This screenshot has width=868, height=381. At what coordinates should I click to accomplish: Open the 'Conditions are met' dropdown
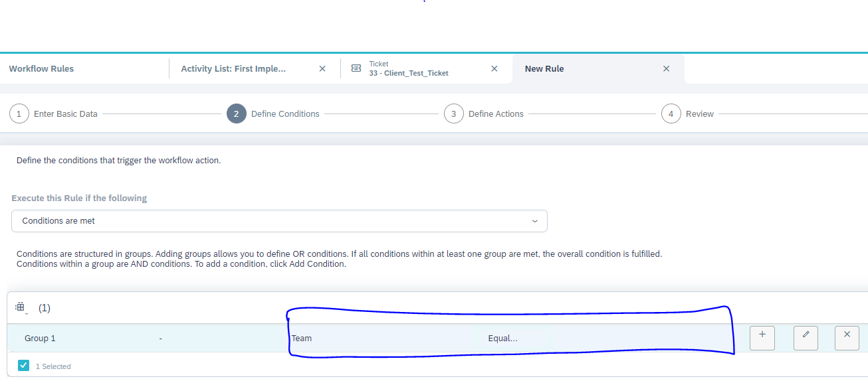(279, 221)
